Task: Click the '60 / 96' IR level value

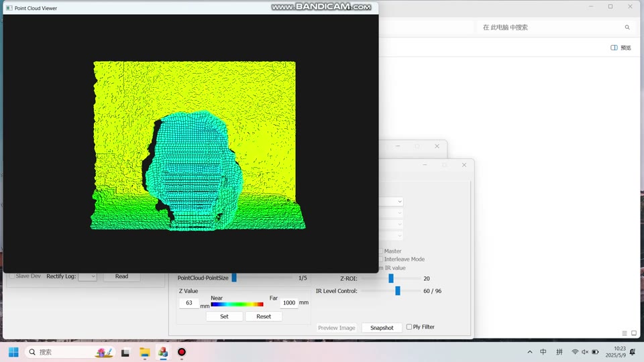Action: coord(433,291)
